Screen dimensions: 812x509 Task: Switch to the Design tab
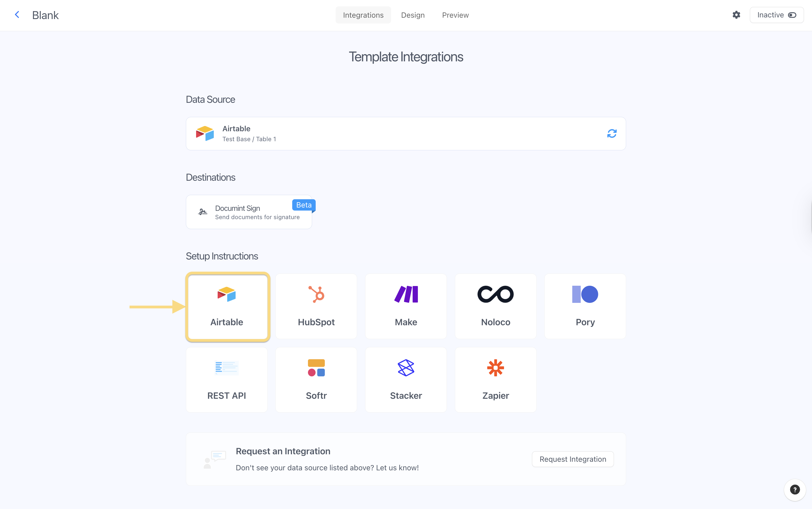413,15
